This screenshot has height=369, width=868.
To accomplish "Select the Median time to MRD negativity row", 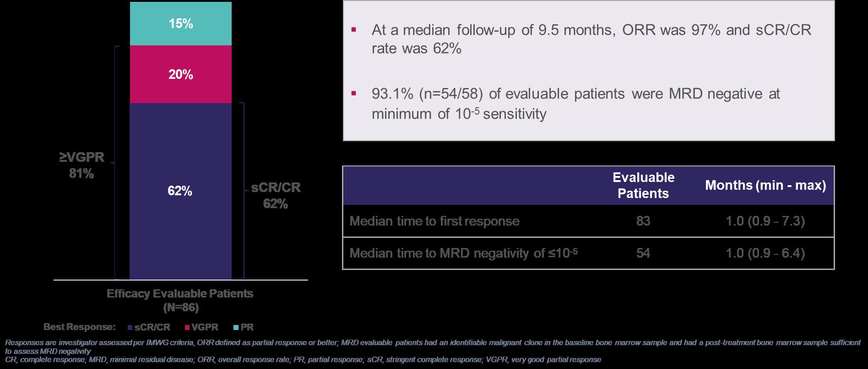I will click(588, 253).
